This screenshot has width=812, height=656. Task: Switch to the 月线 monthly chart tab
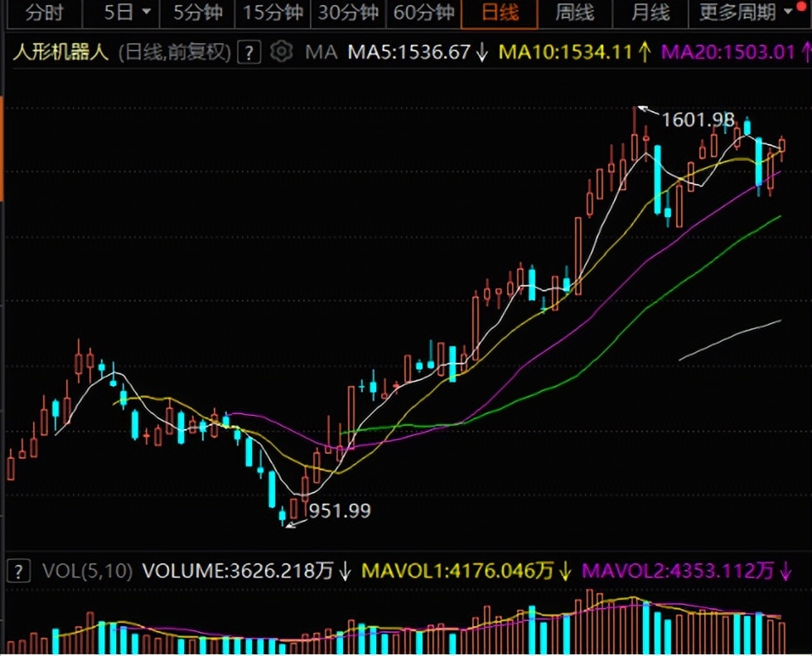[x=650, y=12]
